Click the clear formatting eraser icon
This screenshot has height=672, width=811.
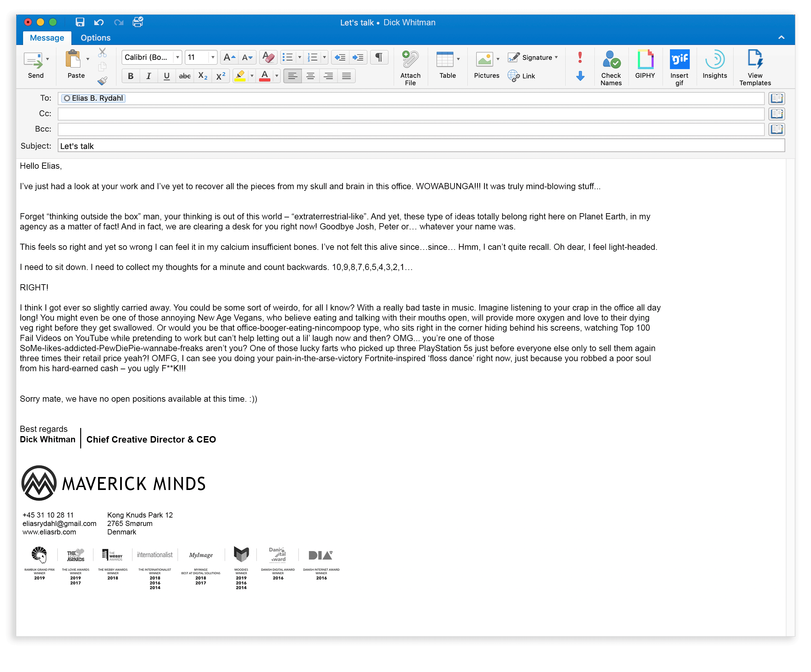point(268,57)
